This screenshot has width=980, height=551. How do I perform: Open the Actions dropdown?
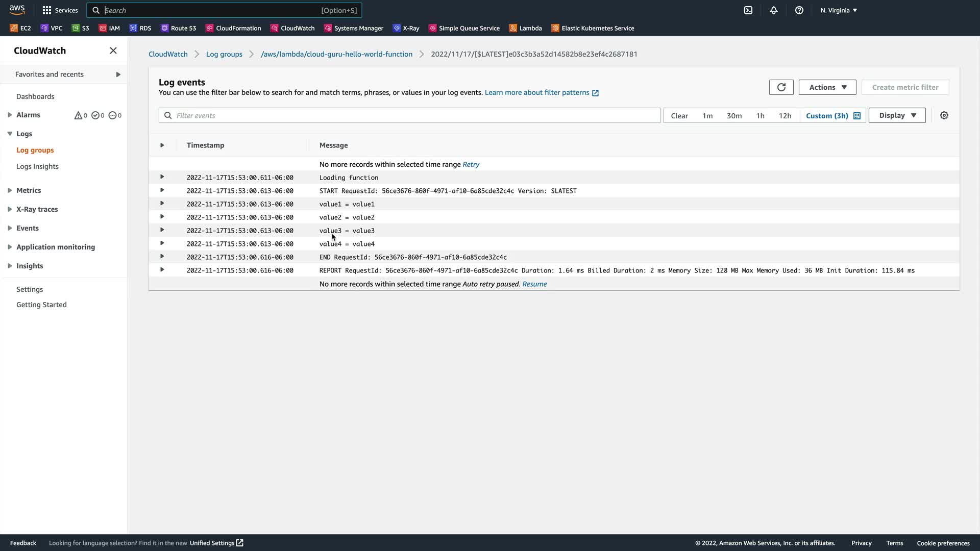click(827, 87)
